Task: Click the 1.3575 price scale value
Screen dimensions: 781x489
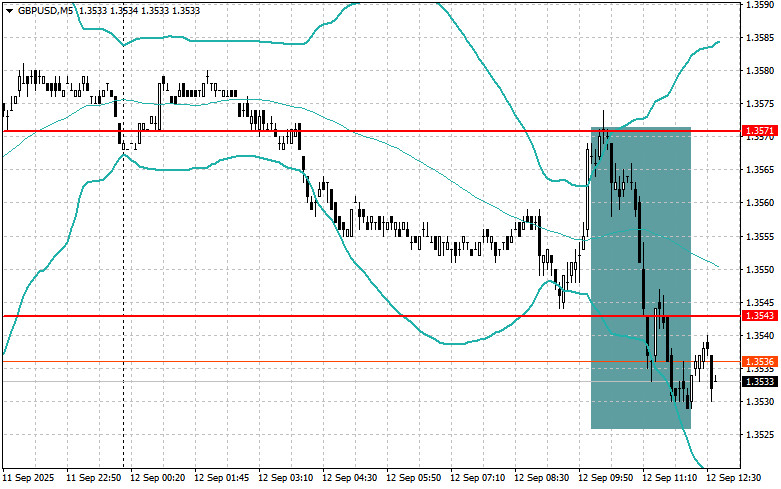Action: [x=760, y=104]
